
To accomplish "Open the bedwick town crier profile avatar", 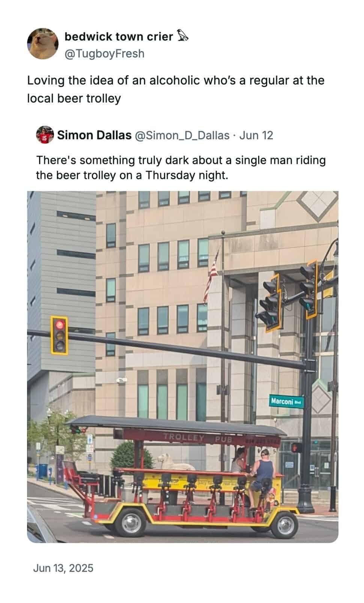I will pyautogui.click(x=43, y=44).
